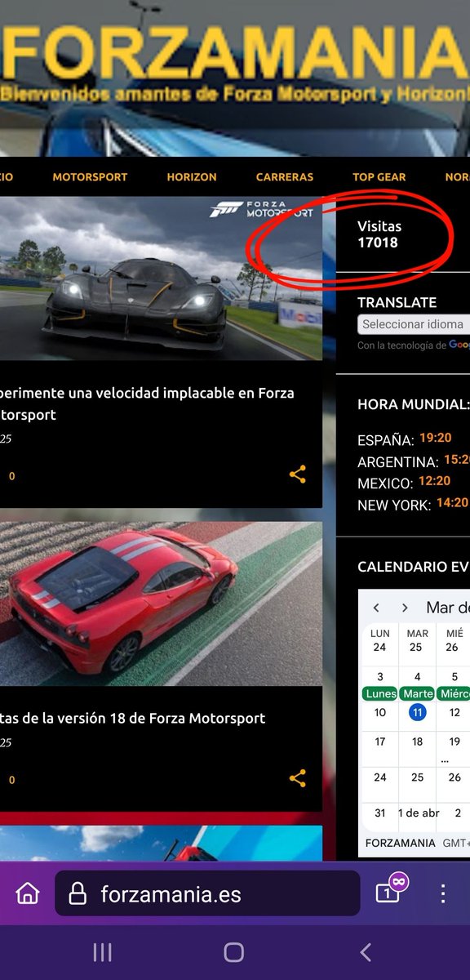Viewport: 470px width, 980px height.
Task: Open the green Marte calendar event
Action: tap(417, 693)
